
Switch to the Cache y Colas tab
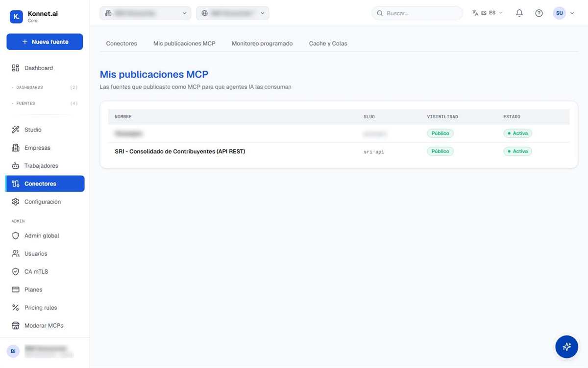(x=328, y=44)
